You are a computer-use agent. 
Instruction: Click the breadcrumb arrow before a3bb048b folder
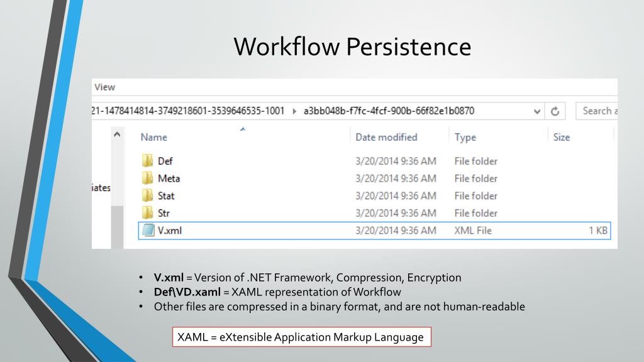click(294, 111)
